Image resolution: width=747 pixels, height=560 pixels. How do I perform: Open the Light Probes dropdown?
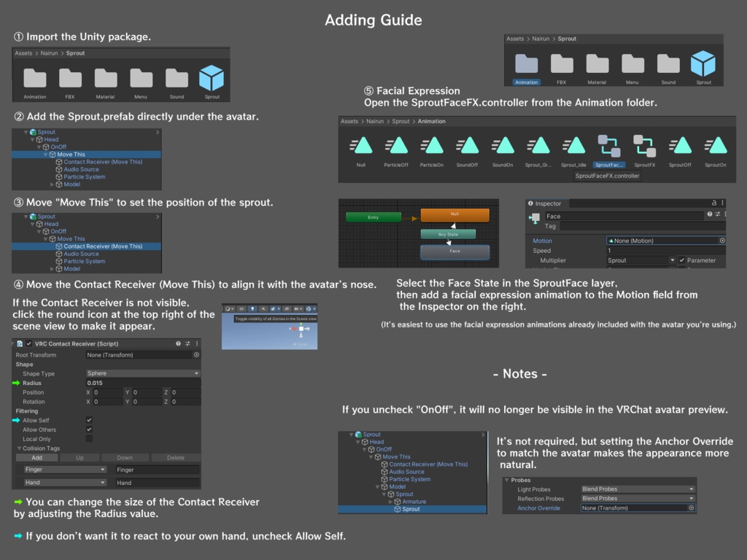point(638,489)
